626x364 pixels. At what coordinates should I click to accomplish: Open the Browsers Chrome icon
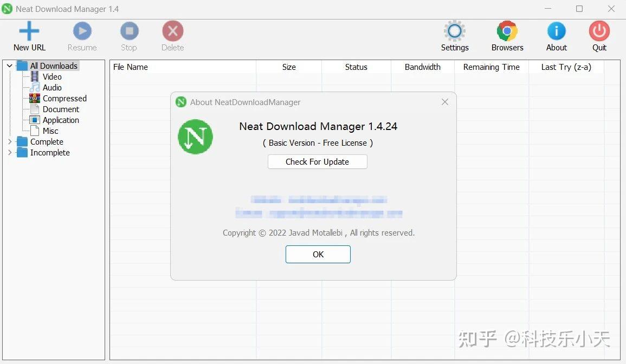507,31
